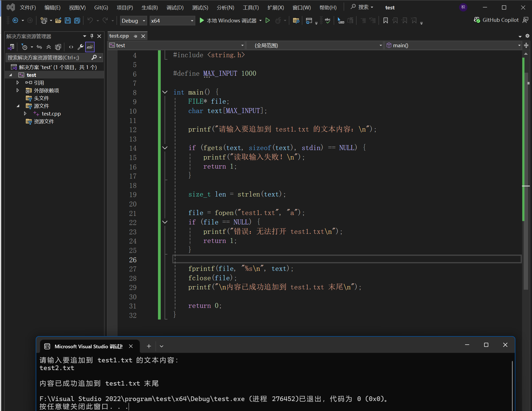The width and height of the screenshot is (532, 411).
Task: Open a new console tab with the plus button
Action: pos(149,346)
